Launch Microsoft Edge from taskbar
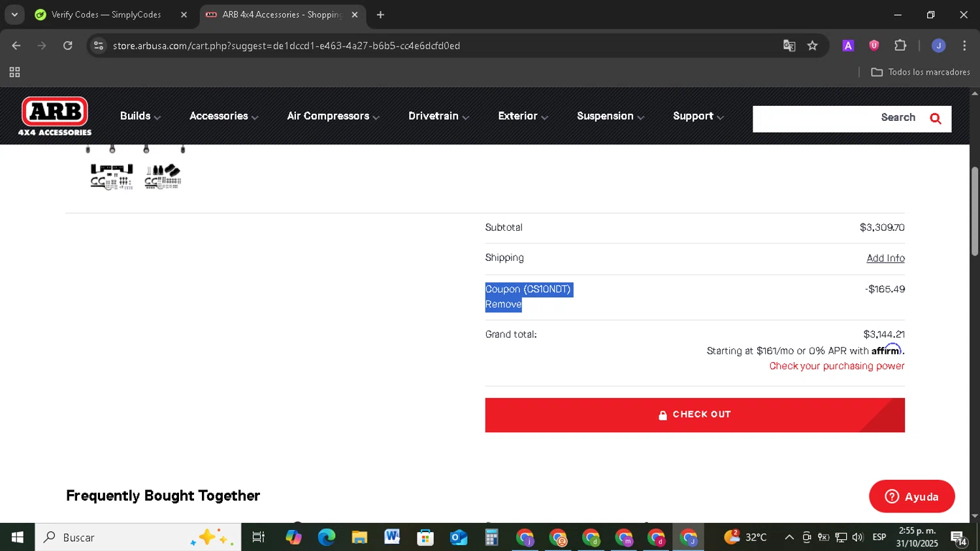This screenshot has width=980, height=551. point(326,537)
